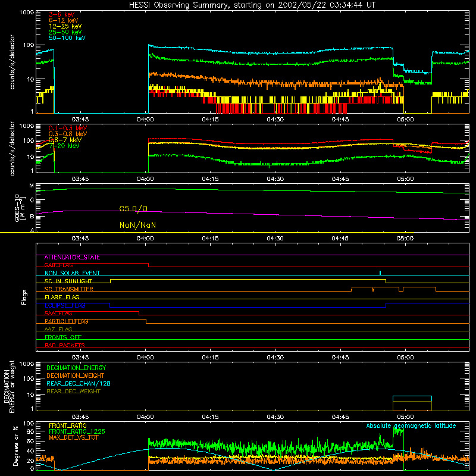The height and width of the screenshot is (476, 476).
Task: Click the GAP_FLAG label
Action: click(x=58, y=265)
